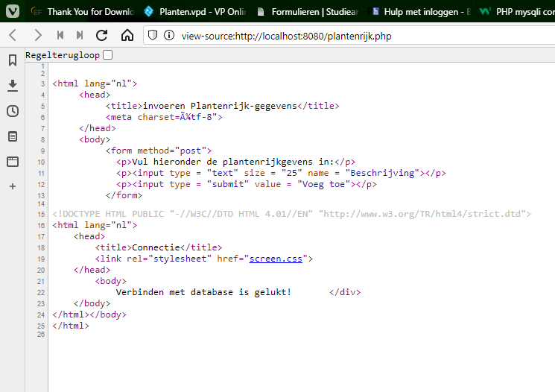Open the Vivaldi menu button
This screenshot has width=555, height=392.
pyautogui.click(x=13, y=11)
